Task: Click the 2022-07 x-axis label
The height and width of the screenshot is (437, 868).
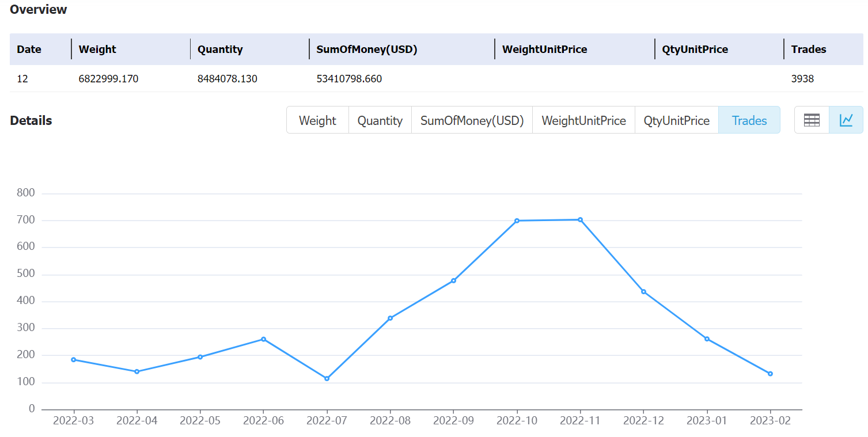Action: 327,421
